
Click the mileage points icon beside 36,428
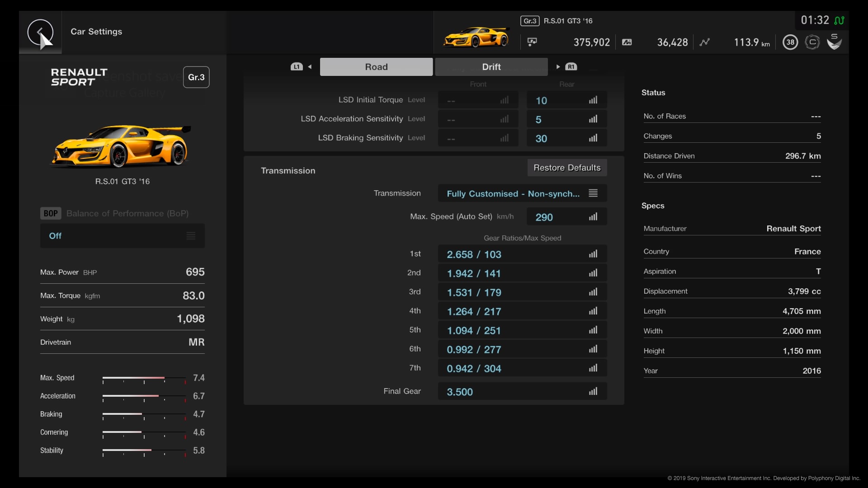coord(627,42)
